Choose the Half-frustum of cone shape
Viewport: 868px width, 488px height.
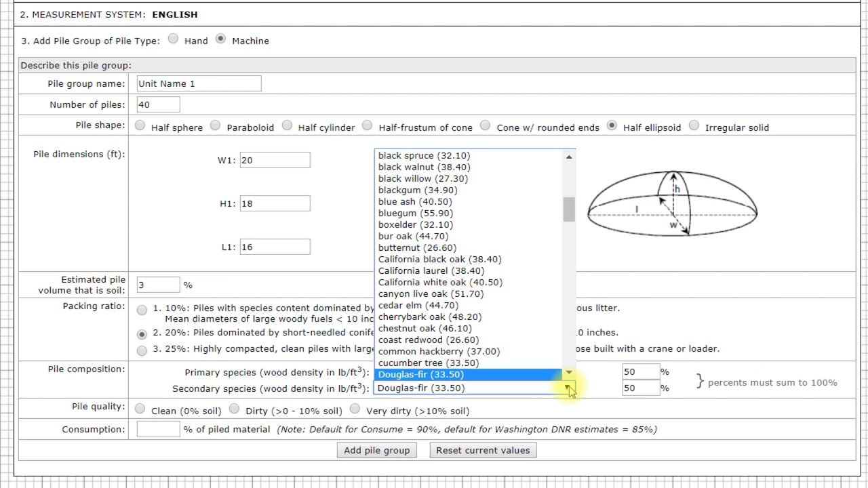(x=367, y=125)
